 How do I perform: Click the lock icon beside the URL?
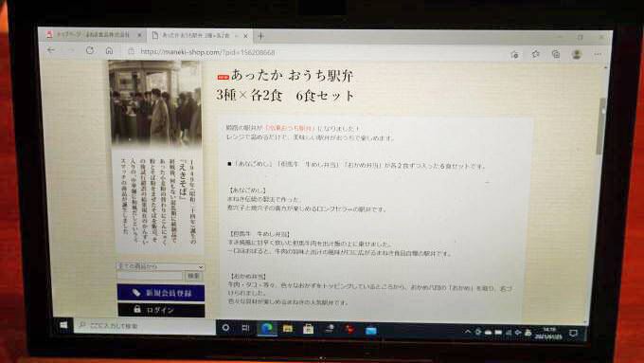132,51
